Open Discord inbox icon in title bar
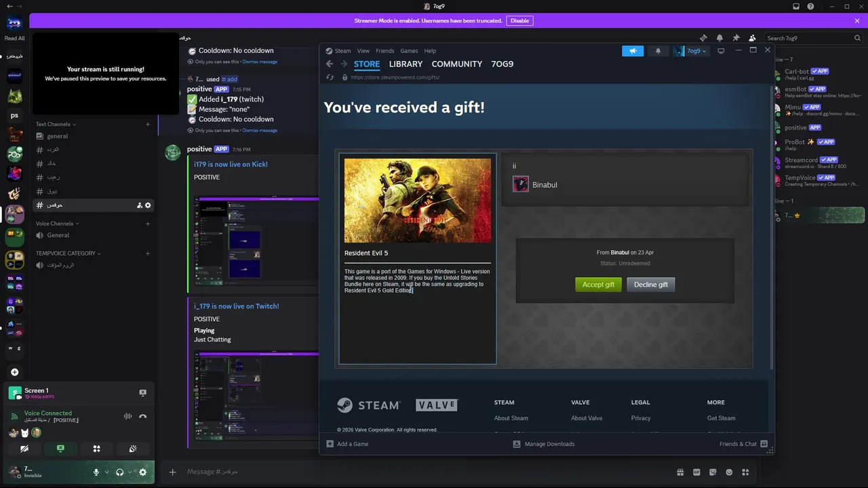The image size is (868, 488). coord(796,6)
